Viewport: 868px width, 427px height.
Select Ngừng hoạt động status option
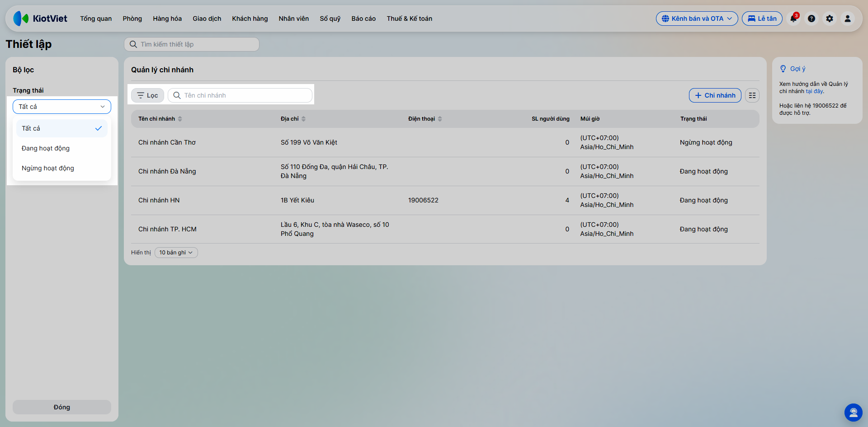[x=62, y=168]
